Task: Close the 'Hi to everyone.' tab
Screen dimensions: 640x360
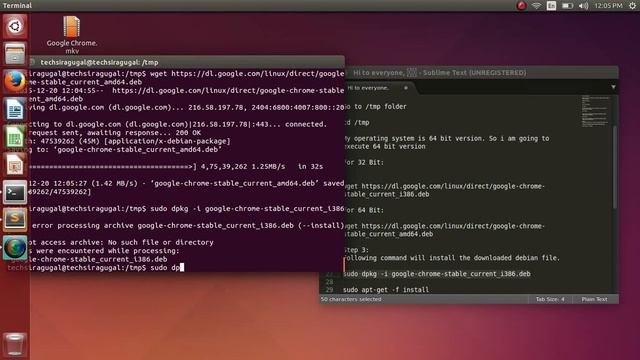Action: pos(406,88)
